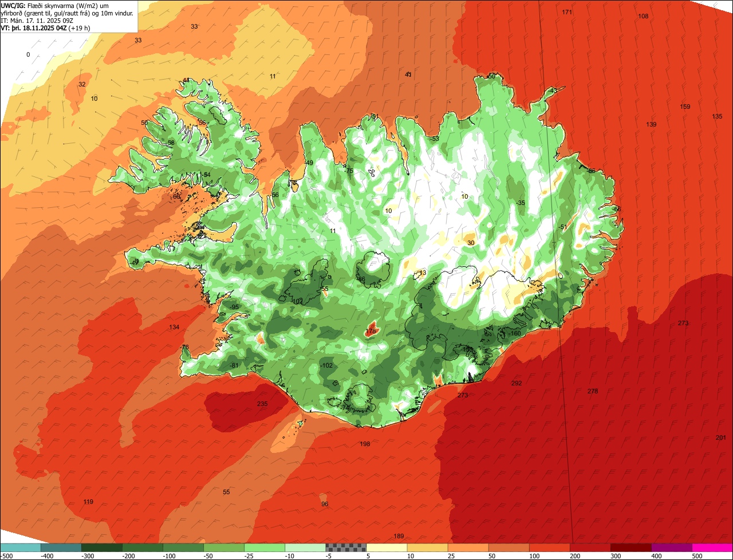733x560 pixels.
Task: Click the legend swatch between 25 and 50
Action: coord(468,547)
